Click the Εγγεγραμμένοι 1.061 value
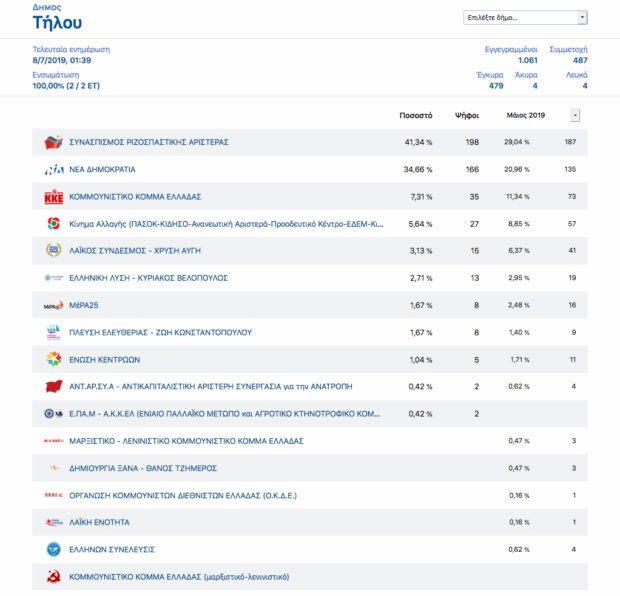This screenshot has width=620, height=596. [x=527, y=61]
